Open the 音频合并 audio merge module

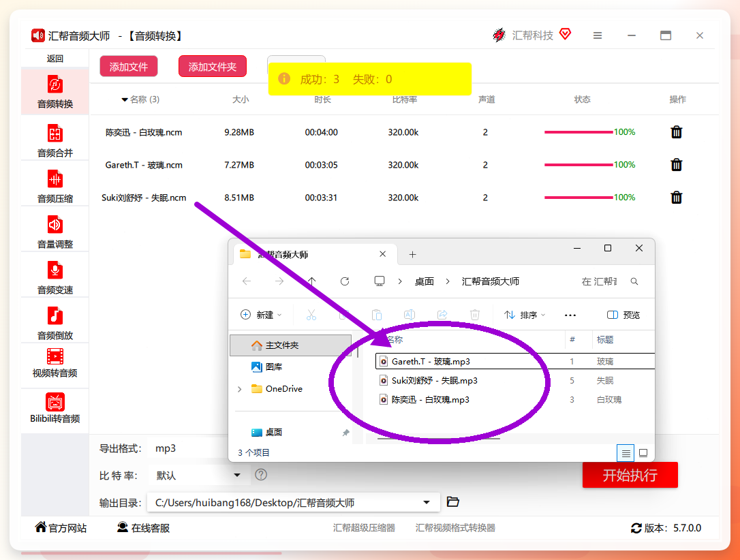pos(55,140)
